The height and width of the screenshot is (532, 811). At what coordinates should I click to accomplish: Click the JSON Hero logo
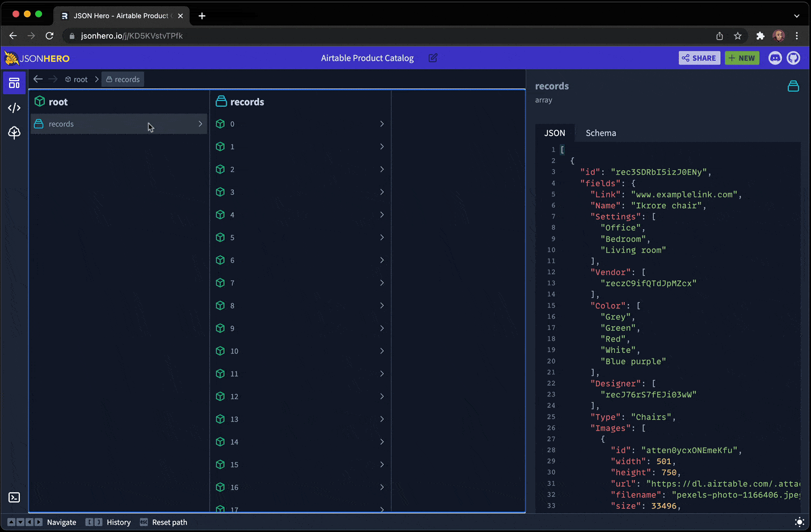coord(37,58)
